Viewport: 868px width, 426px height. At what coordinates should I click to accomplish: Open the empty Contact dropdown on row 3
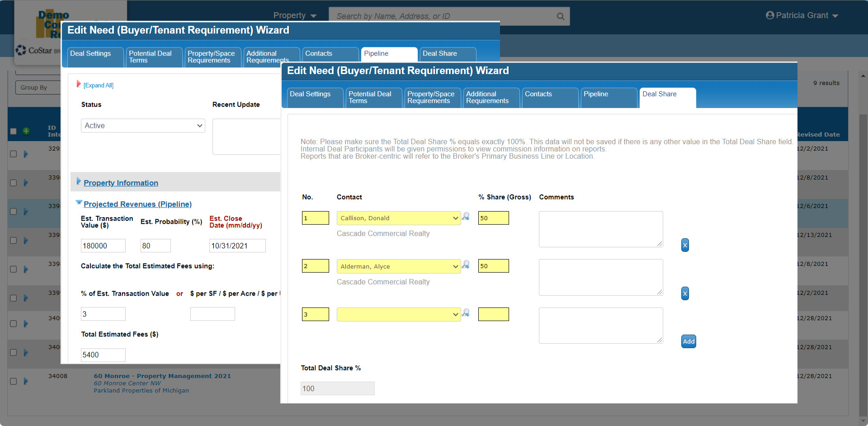(x=398, y=315)
